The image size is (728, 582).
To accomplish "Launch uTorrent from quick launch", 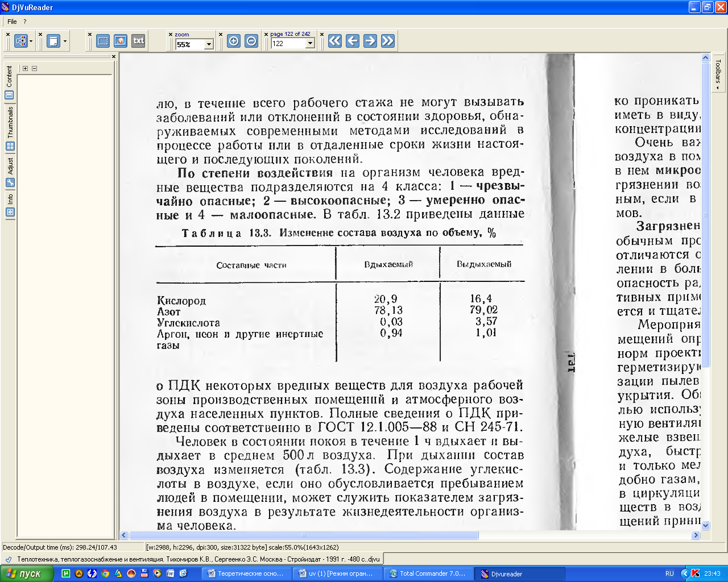I will click(66, 573).
